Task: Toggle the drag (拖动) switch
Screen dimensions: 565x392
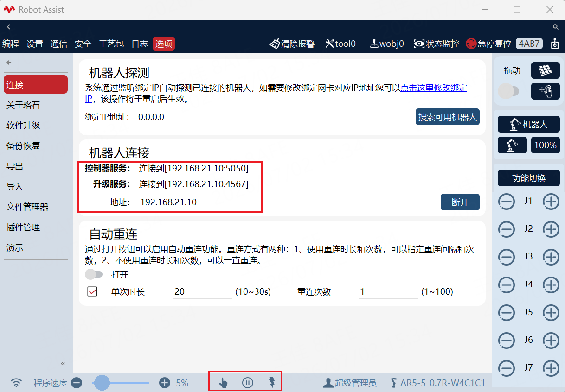Action: point(508,91)
